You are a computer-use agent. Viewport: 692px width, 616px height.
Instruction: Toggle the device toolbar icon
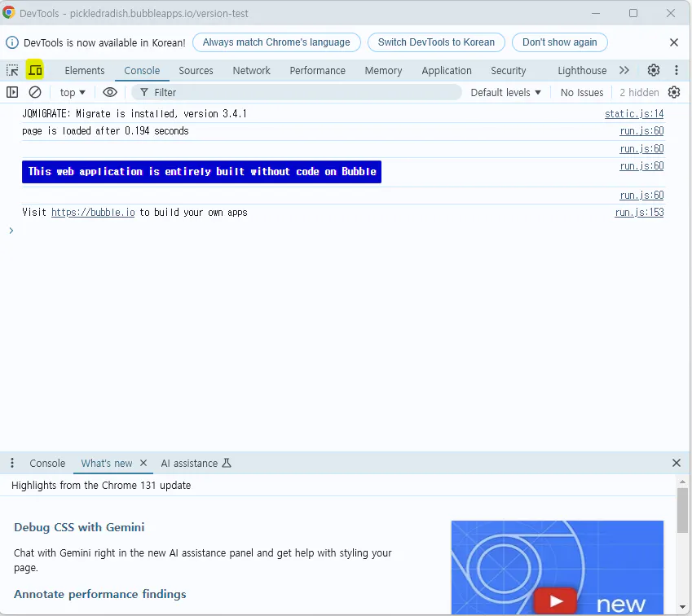pos(35,70)
